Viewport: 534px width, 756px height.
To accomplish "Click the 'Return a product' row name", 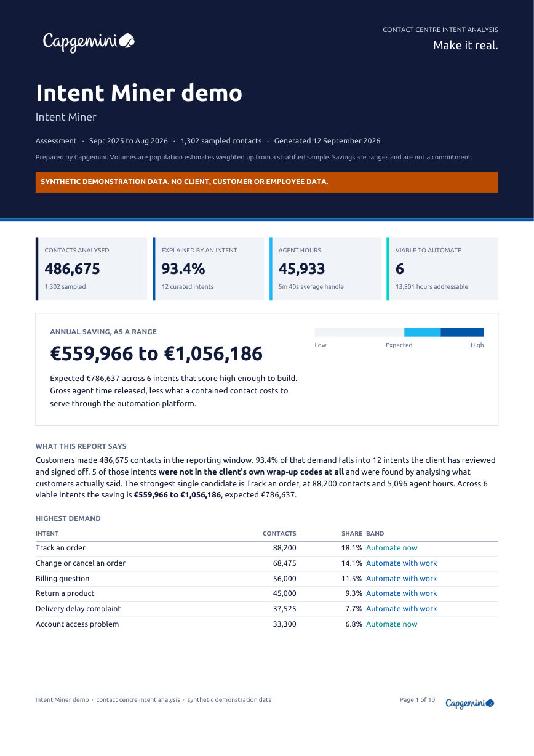I will tap(65, 593).
